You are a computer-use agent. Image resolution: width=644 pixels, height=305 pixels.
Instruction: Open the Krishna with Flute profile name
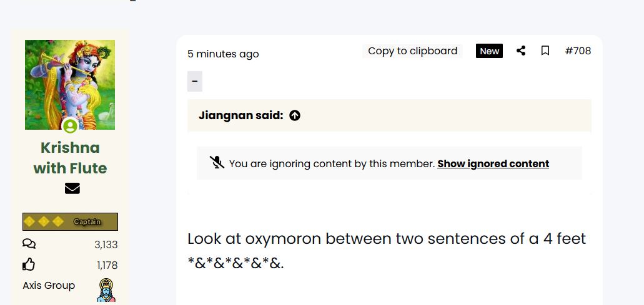[70, 158]
